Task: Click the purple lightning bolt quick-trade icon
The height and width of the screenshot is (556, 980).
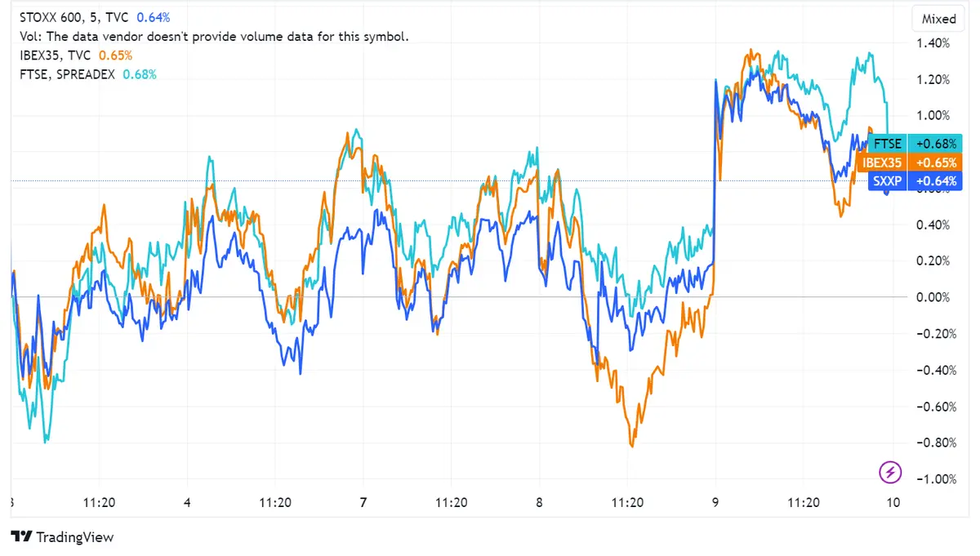Action: pyautogui.click(x=889, y=473)
